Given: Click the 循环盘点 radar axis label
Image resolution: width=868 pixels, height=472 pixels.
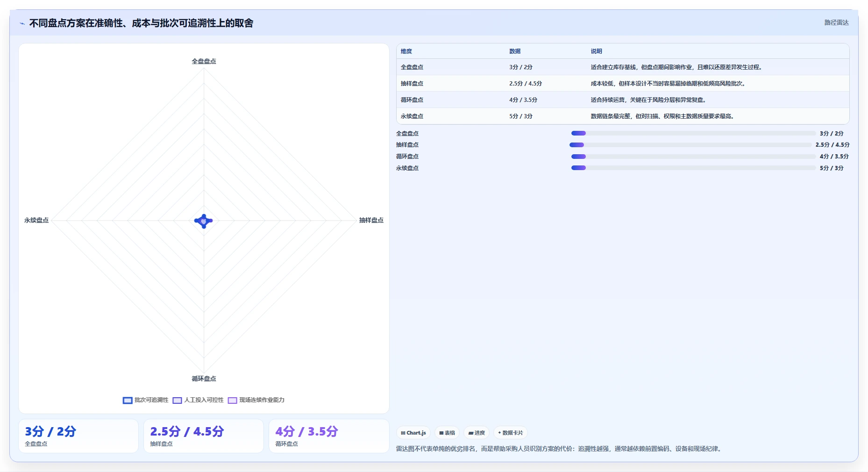Looking at the screenshot, I should pyautogui.click(x=204, y=379).
